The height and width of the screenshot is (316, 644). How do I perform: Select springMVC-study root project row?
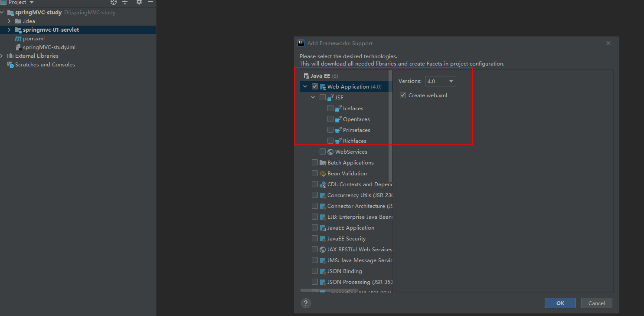pos(78,13)
